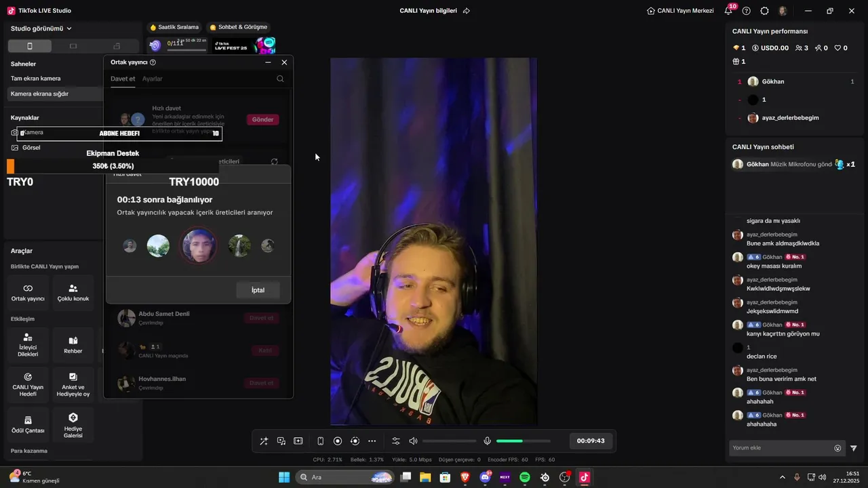Click the help question mark in title bar
Image resolution: width=868 pixels, height=488 pixels.
tap(747, 11)
